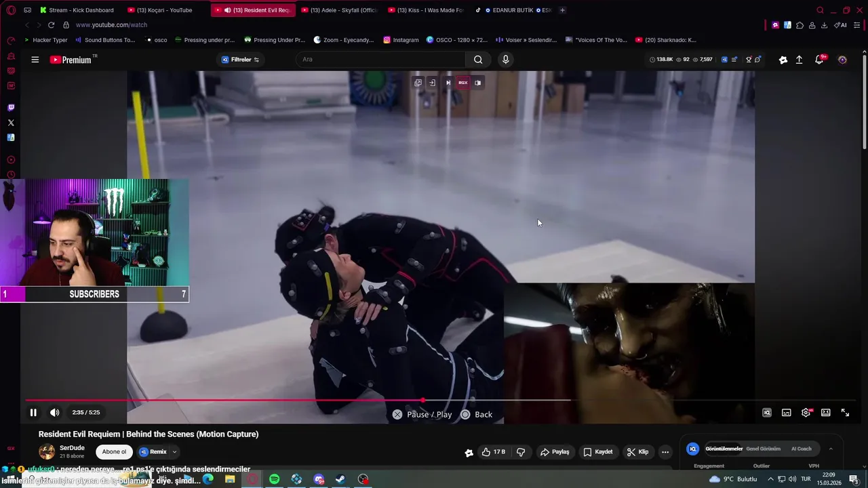
Task: Open YouTube player settings gear
Action: pos(806,412)
